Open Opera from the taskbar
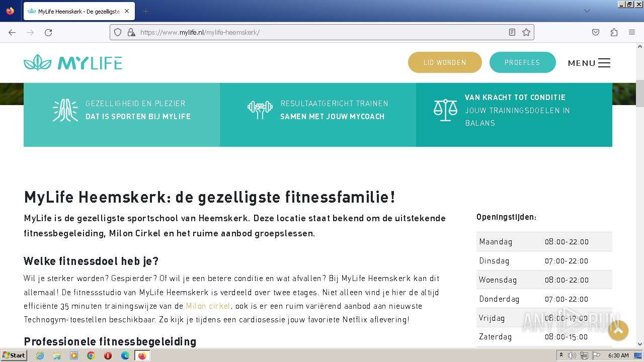Viewport: 644px width, 362px height. (108, 355)
